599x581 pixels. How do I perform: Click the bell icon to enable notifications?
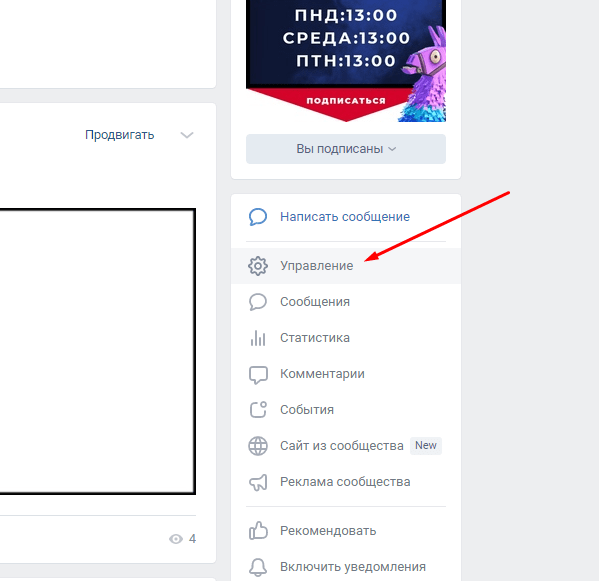pos(258,567)
